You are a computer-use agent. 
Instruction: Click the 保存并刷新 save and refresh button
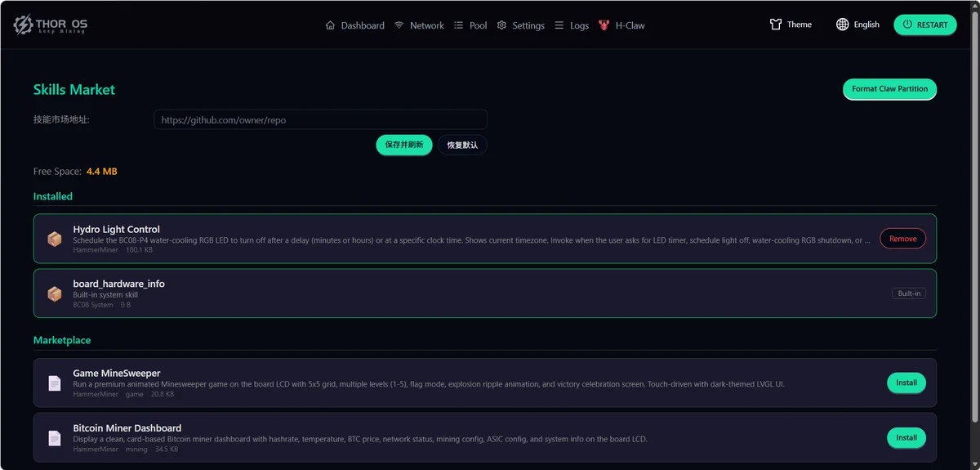click(404, 145)
